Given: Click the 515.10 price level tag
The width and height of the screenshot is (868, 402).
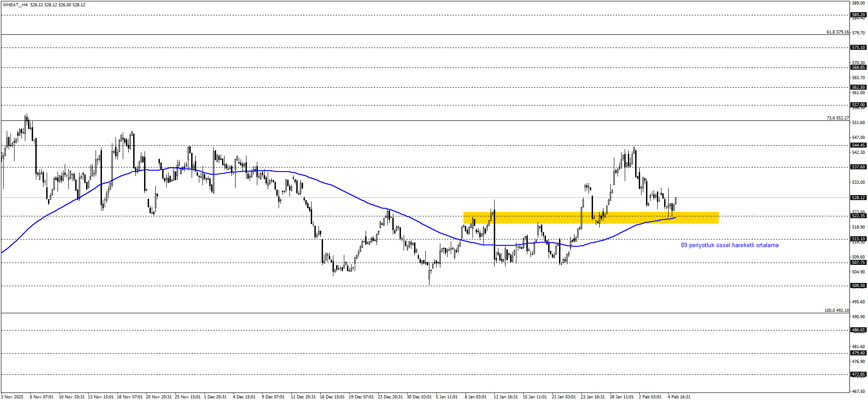Looking at the screenshot, I should (858, 239).
